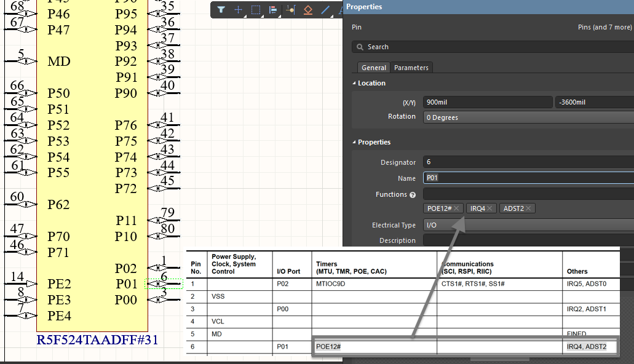Remove the POE12# function tag

pyautogui.click(x=456, y=208)
